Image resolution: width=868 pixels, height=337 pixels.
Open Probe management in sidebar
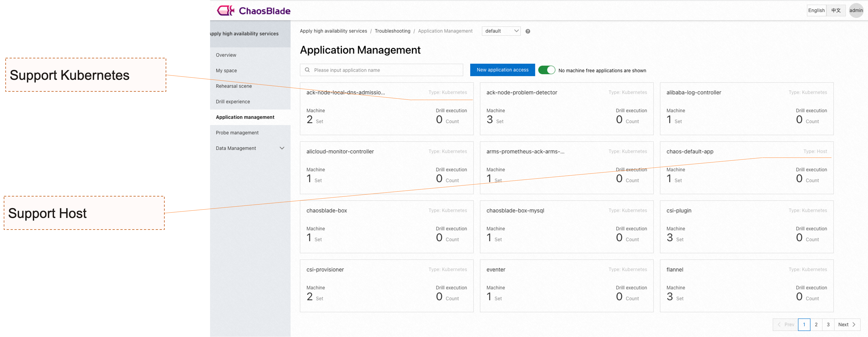(237, 133)
